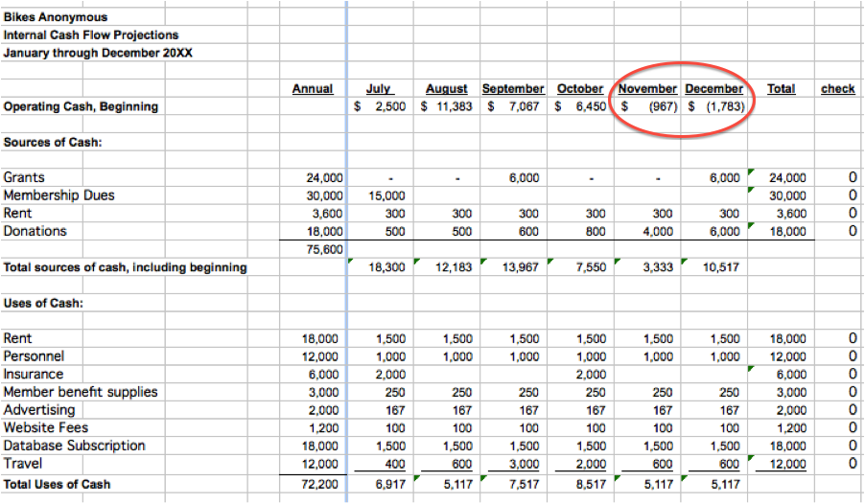Click November total sources 3,333
The width and height of the screenshot is (865, 504).
click(658, 267)
